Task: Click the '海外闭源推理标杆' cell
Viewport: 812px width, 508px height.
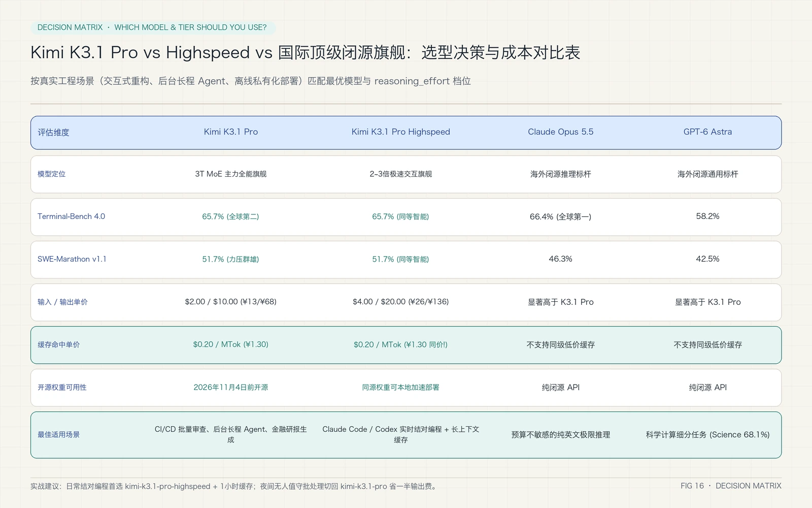Action: pos(561,174)
